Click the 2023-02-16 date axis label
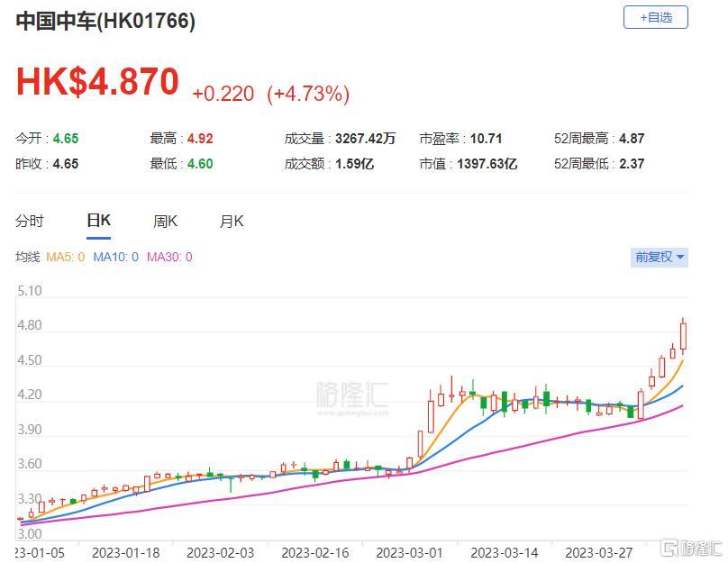The width and height of the screenshot is (728, 563). coord(315,553)
